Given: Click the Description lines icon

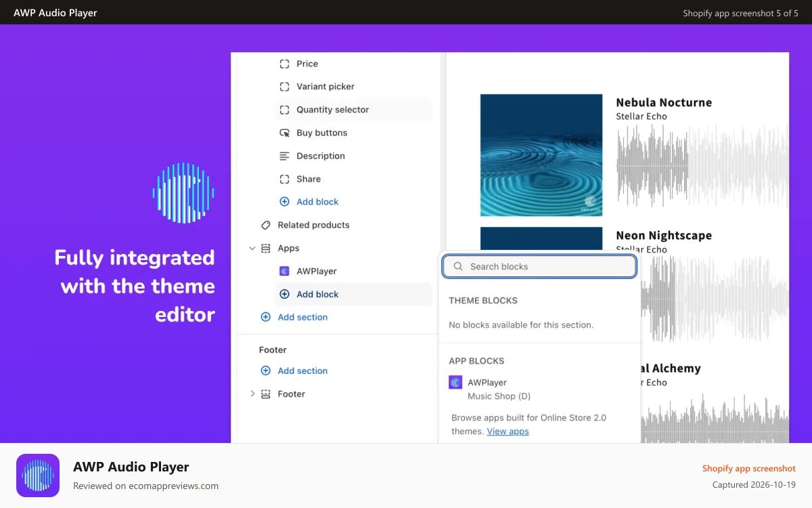Looking at the screenshot, I should 284,156.
